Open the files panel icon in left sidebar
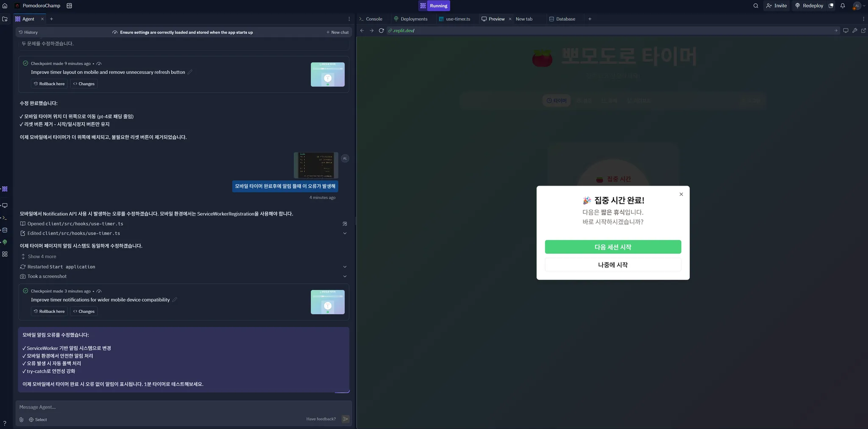Image resolution: width=868 pixels, height=429 pixels. [x=5, y=19]
